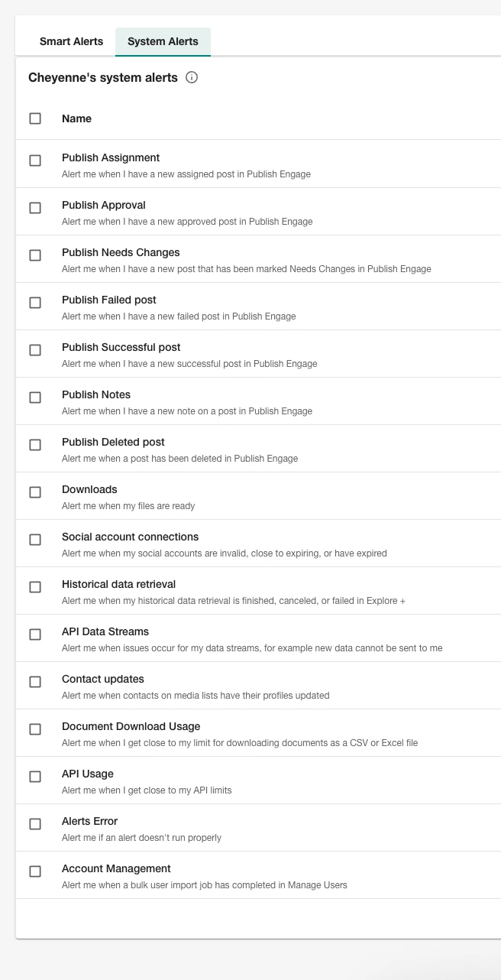This screenshot has width=501, height=980.
Task: Enable the Publish Assignment alert checkbox
Action: point(35,161)
